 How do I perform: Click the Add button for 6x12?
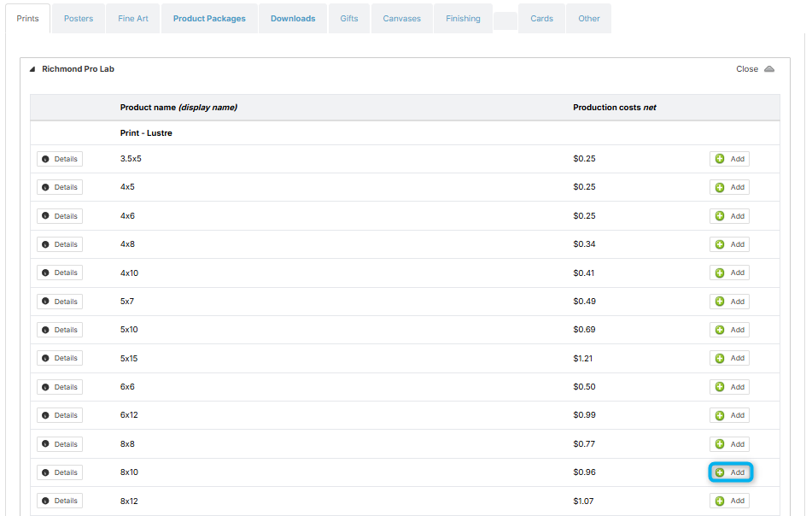click(x=729, y=415)
